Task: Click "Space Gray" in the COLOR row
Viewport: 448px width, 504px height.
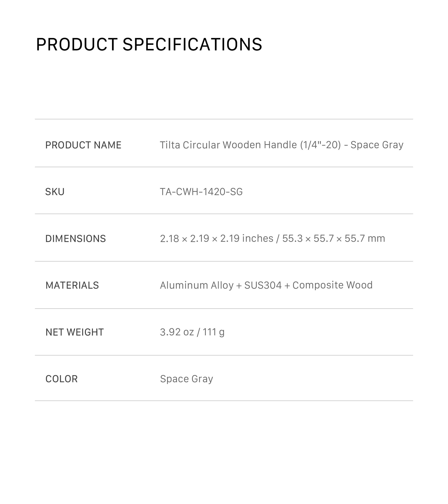Action: [x=186, y=379]
